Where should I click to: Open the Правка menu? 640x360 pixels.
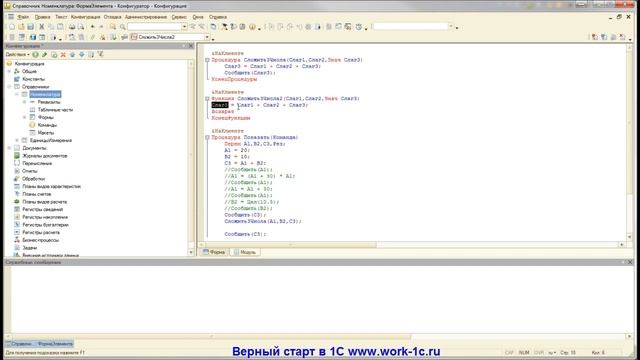tap(42, 17)
